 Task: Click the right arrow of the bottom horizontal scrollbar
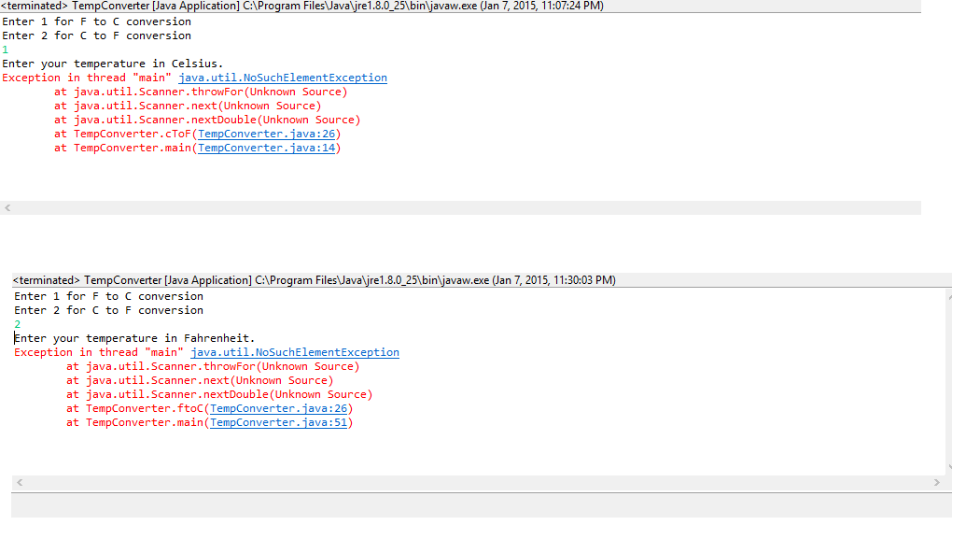(x=938, y=483)
